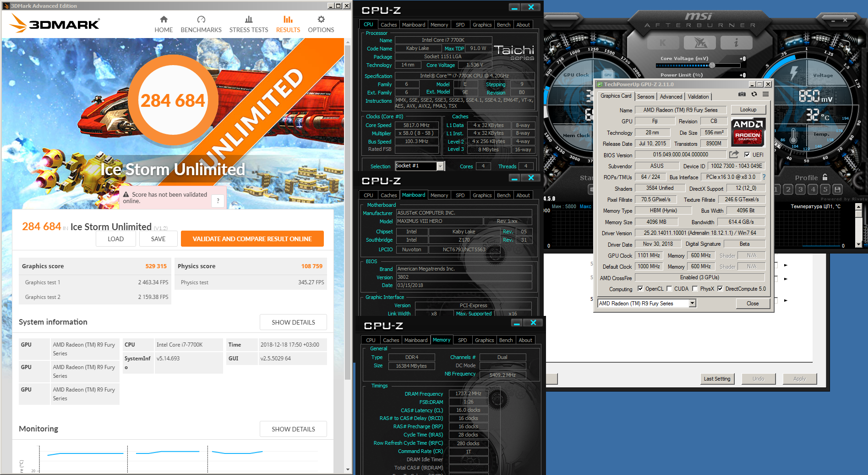Click Validate and Compare Result Online
The height and width of the screenshot is (475, 868).
click(252, 239)
